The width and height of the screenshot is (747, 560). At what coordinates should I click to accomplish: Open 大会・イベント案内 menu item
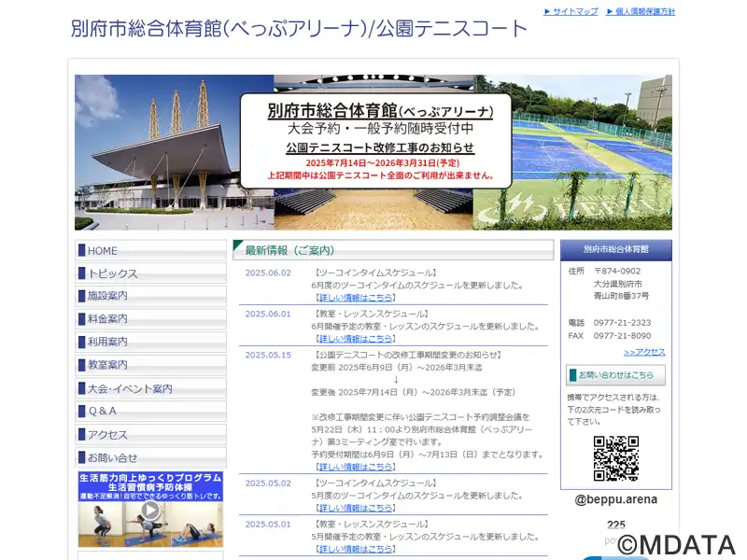coord(150,388)
